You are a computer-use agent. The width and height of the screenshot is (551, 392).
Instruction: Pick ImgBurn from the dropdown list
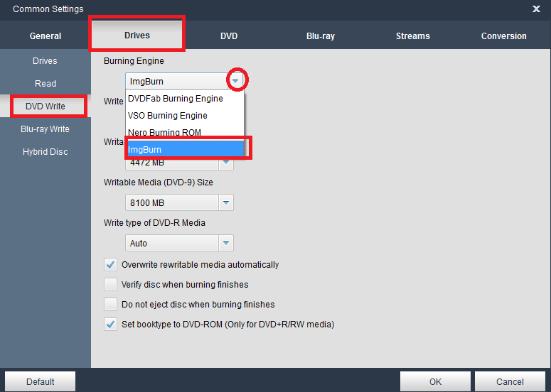tap(184, 150)
